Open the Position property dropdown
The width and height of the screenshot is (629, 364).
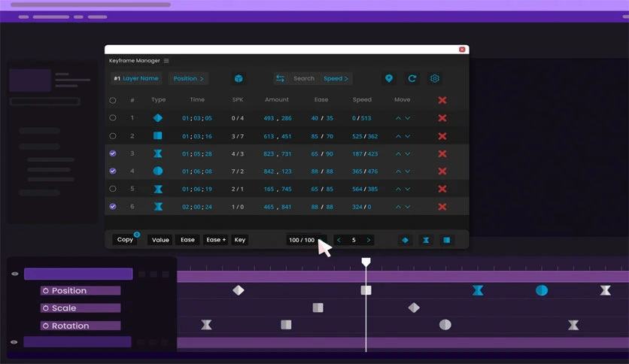[x=188, y=78]
